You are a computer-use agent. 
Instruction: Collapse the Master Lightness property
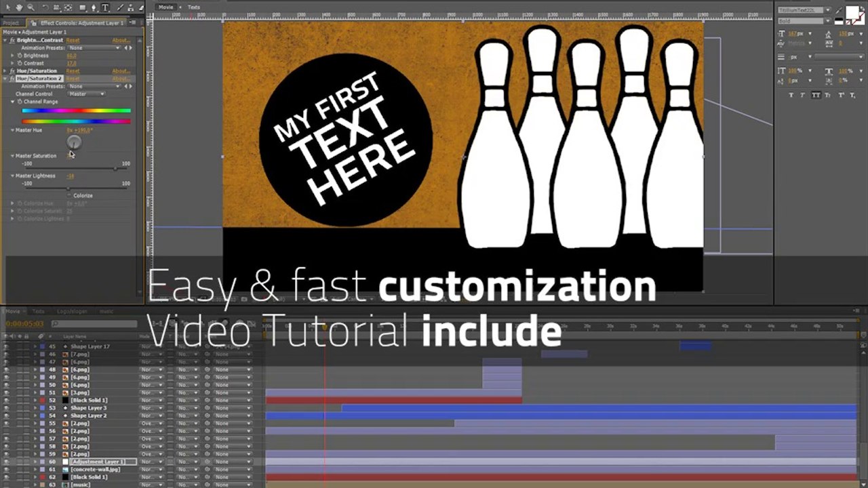12,176
